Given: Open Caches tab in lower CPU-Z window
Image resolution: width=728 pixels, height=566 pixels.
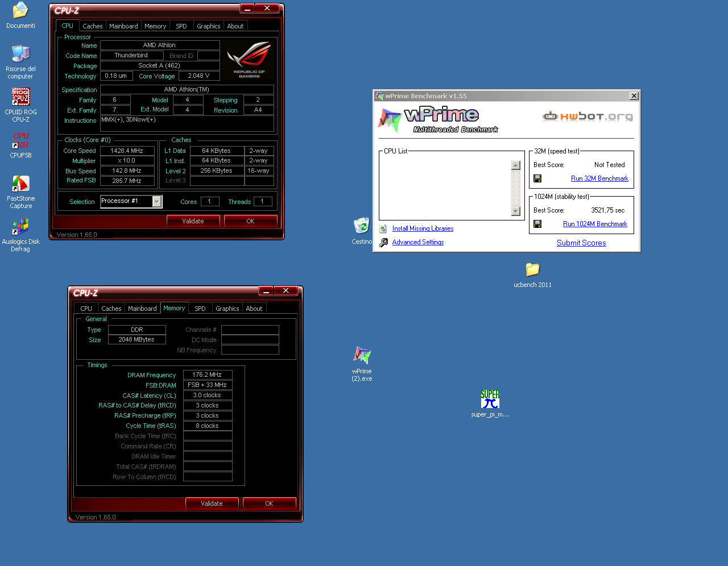Looking at the screenshot, I should 111,309.
